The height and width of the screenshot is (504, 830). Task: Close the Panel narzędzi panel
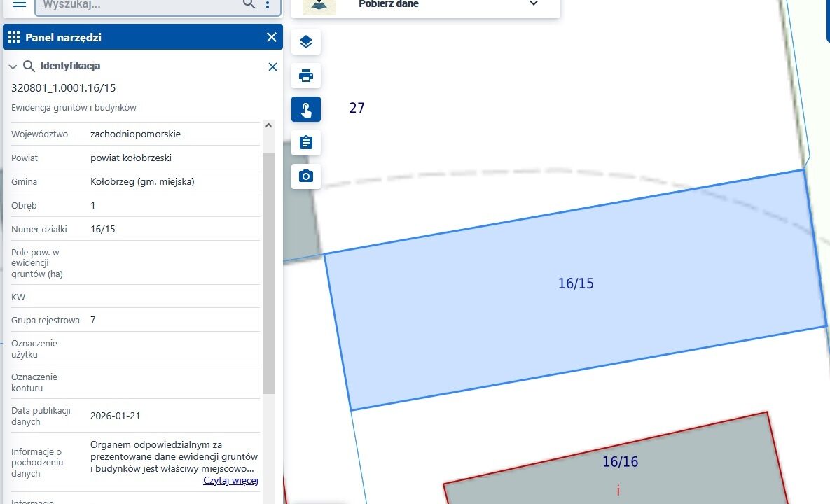pos(272,38)
